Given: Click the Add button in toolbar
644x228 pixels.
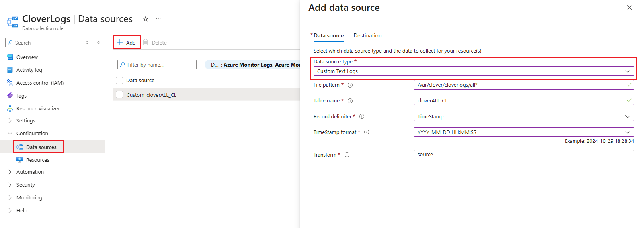Looking at the screenshot, I should pyautogui.click(x=127, y=43).
